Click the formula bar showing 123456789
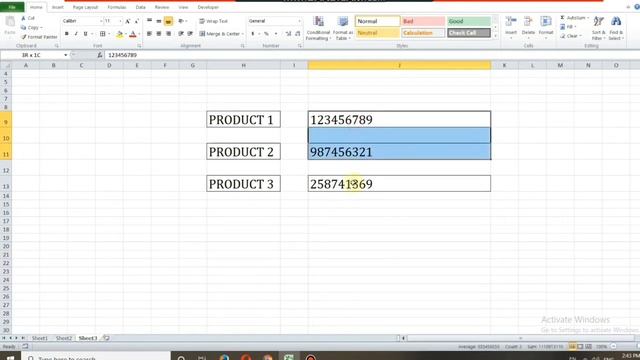The height and width of the screenshot is (360, 640). tap(371, 55)
